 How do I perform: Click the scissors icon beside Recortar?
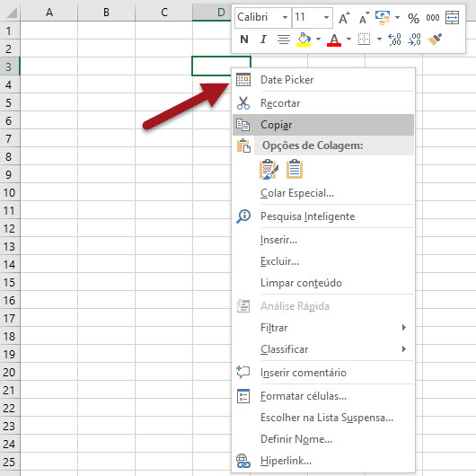click(x=243, y=103)
